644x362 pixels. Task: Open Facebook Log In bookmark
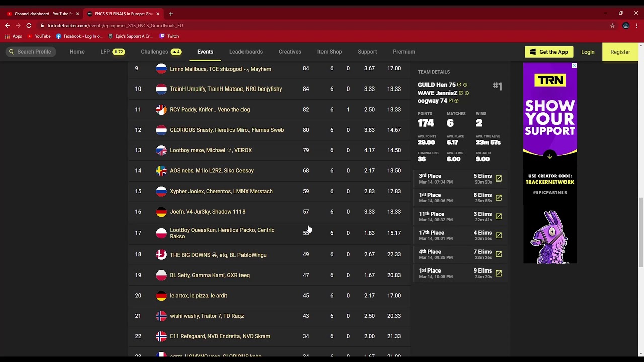(x=79, y=36)
